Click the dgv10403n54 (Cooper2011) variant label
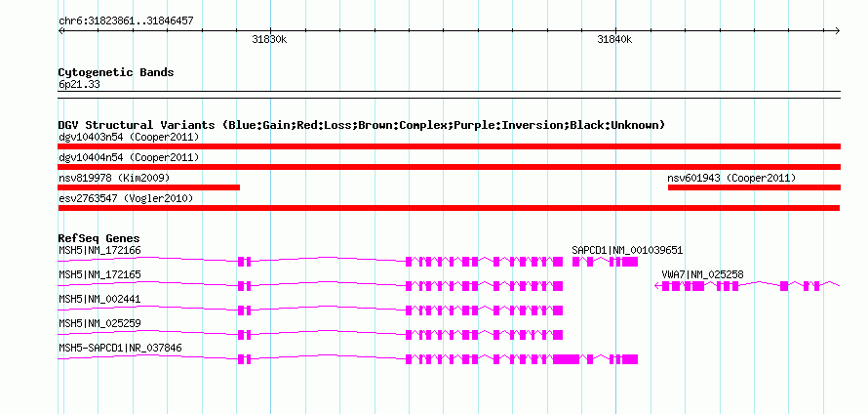The image size is (868, 414). [x=129, y=137]
